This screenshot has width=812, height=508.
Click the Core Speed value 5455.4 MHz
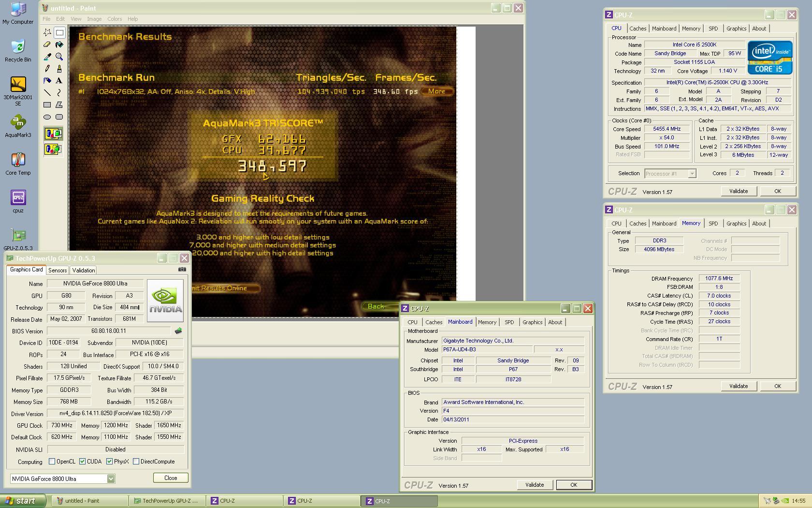(667, 129)
